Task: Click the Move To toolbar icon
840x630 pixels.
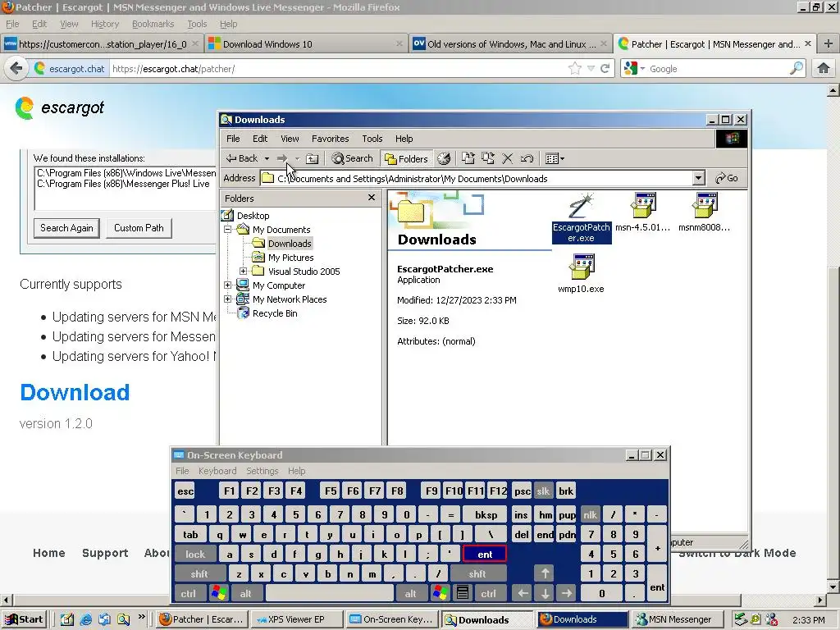Action: click(x=468, y=158)
